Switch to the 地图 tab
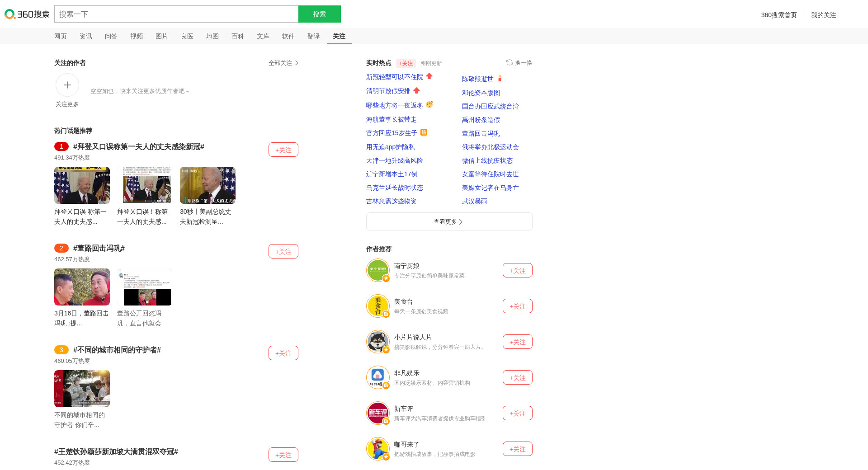The image size is (868, 470). click(212, 36)
